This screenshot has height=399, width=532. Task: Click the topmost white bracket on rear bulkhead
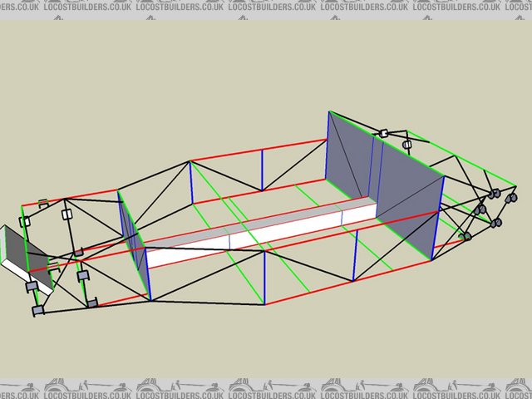[x=383, y=133]
